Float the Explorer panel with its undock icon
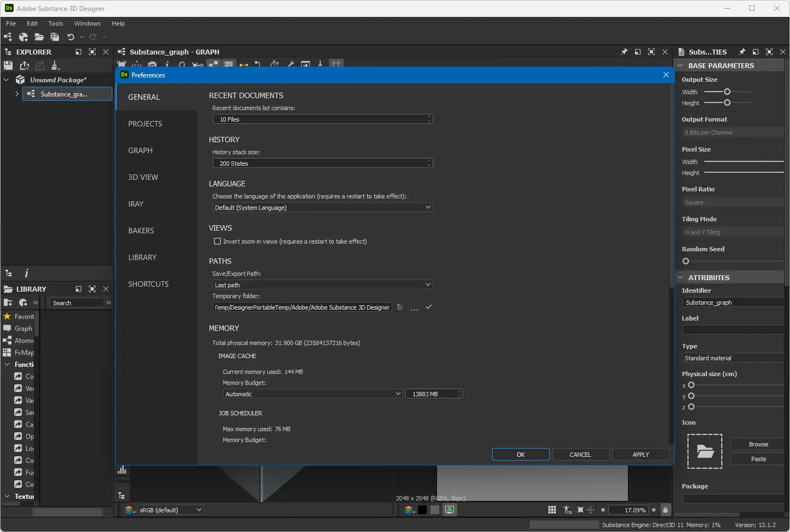This screenshot has width=790, height=532. [x=79, y=52]
